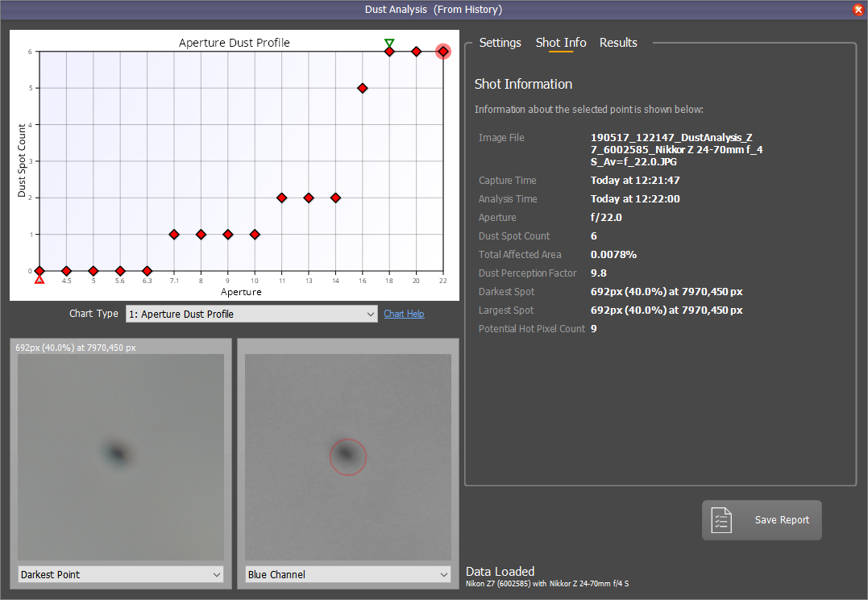The height and width of the screenshot is (600, 868).
Task: Select the f/6.3 data point on chart
Action: coord(147,271)
